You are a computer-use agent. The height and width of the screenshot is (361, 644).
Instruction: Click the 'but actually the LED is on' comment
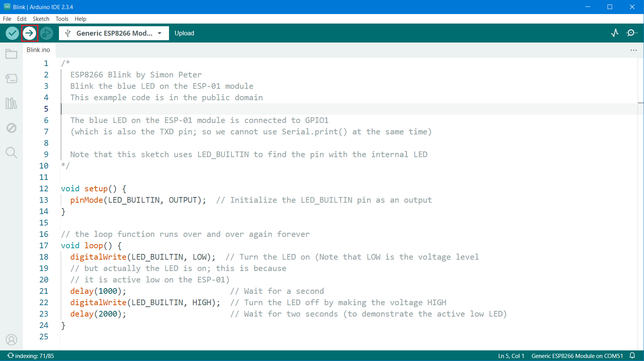[x=179, y=268]
